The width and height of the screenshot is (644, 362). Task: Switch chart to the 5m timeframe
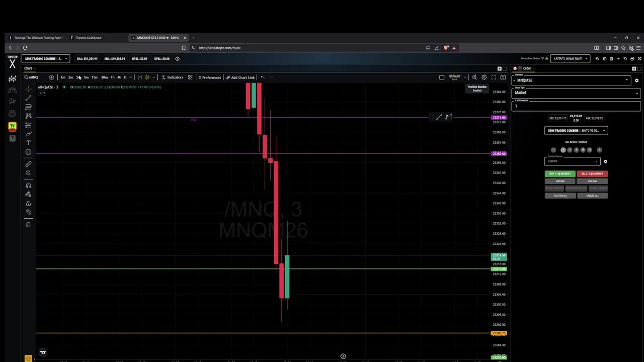pos(86,77)
